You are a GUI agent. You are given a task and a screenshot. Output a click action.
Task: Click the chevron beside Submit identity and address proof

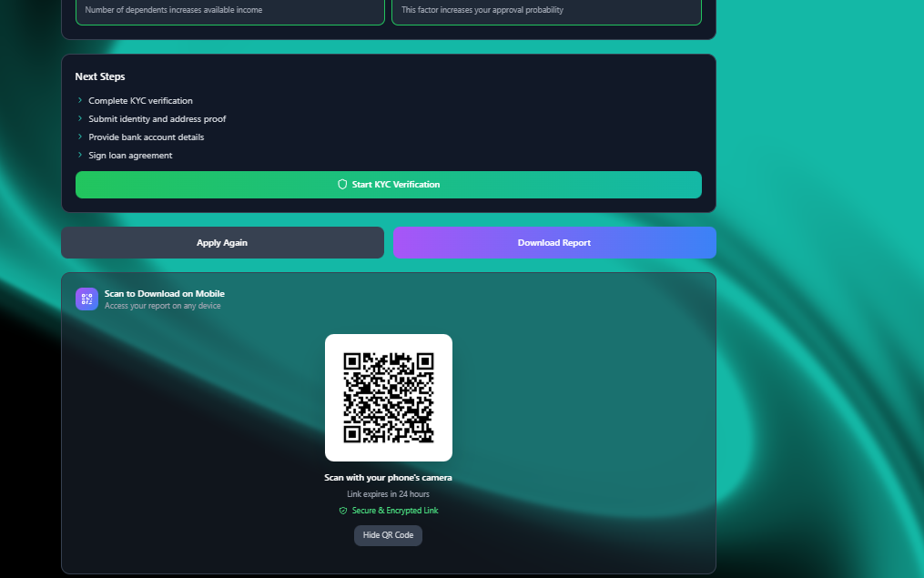(80, 118)
